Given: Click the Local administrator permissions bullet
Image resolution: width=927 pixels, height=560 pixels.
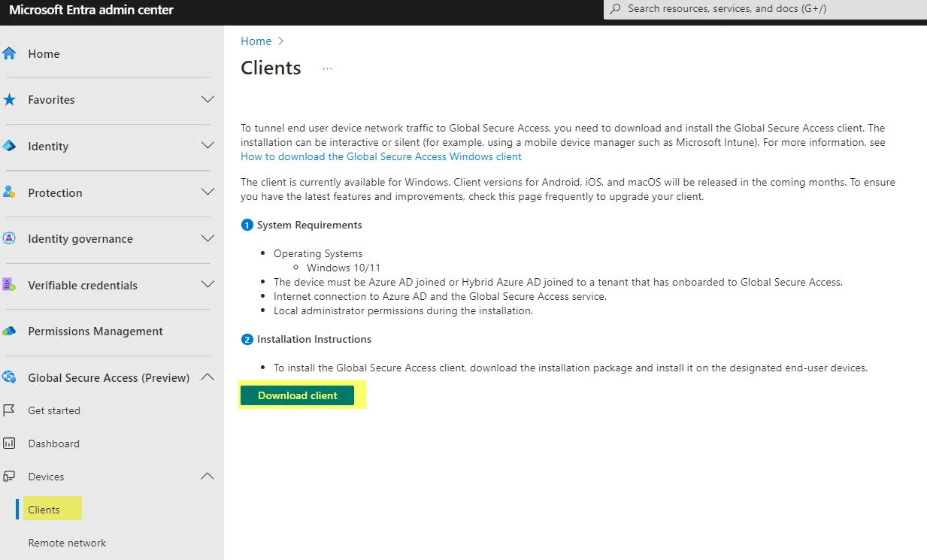Looking at the screenshot, I should point(403,310).
